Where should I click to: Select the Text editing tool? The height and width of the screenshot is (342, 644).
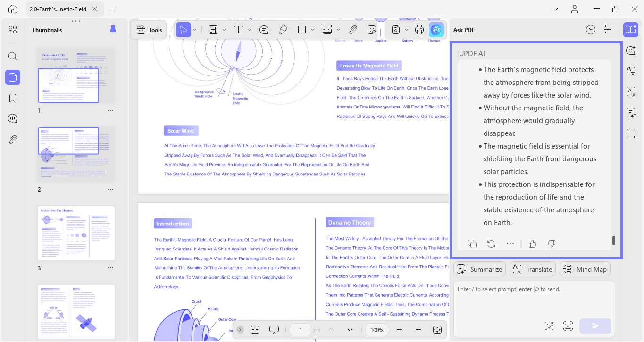pyautogui.click(x=238, y=29)
